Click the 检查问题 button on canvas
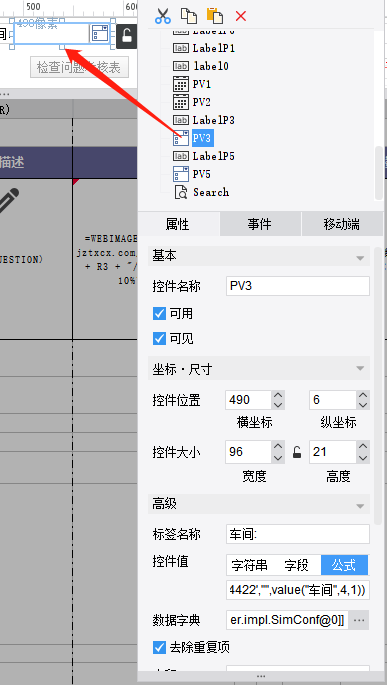The width and height of the screenshot is (387, 685). pyautogui.click(x=79, y=67)
